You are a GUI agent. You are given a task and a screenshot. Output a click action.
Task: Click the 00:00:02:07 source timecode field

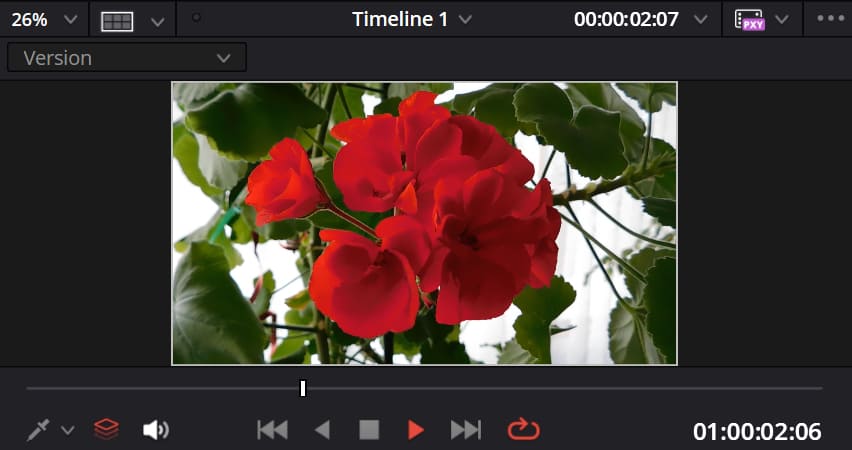click(627, 19)
